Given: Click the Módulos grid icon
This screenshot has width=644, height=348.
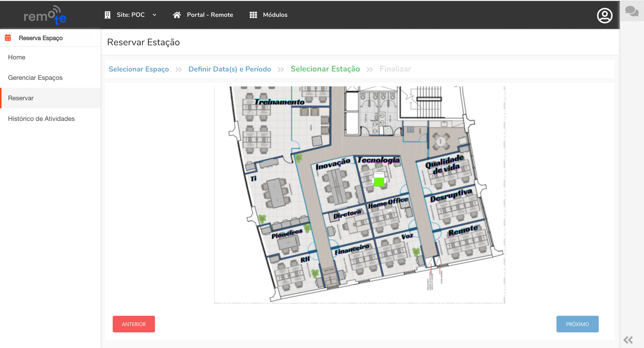Looking at the screenshot, I should click(253, 15).
